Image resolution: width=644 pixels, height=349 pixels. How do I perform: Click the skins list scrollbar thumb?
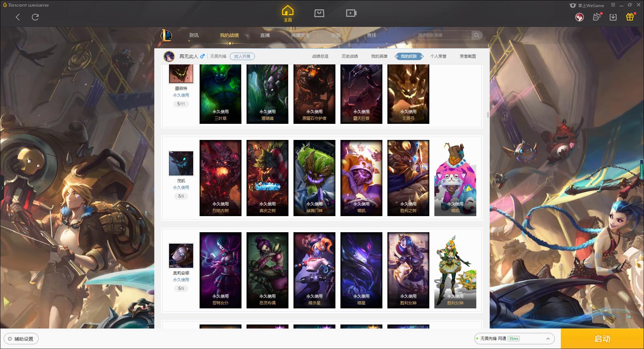pyautogui.click(x=487, y=115)
